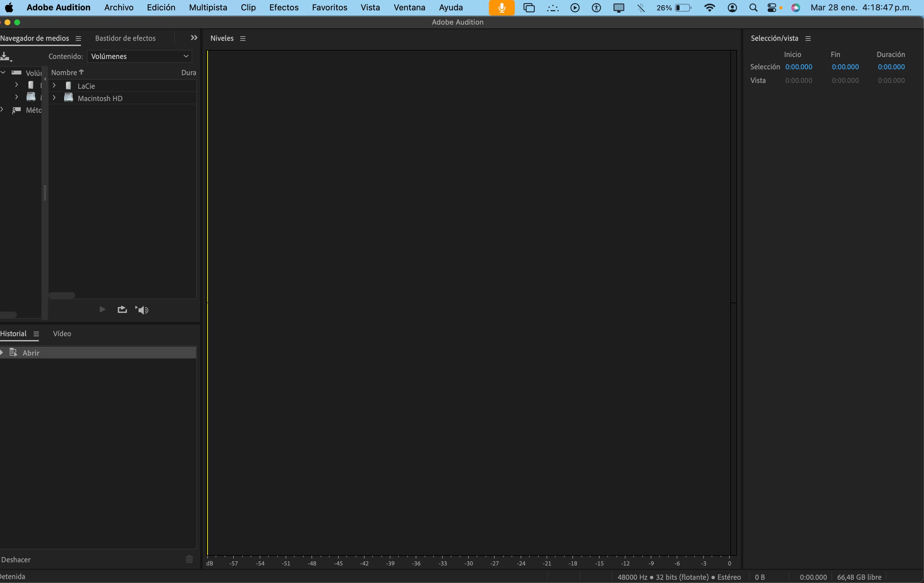
Task: Collapse the Volúmenes tree node
Action: click(x=3, y=73)
